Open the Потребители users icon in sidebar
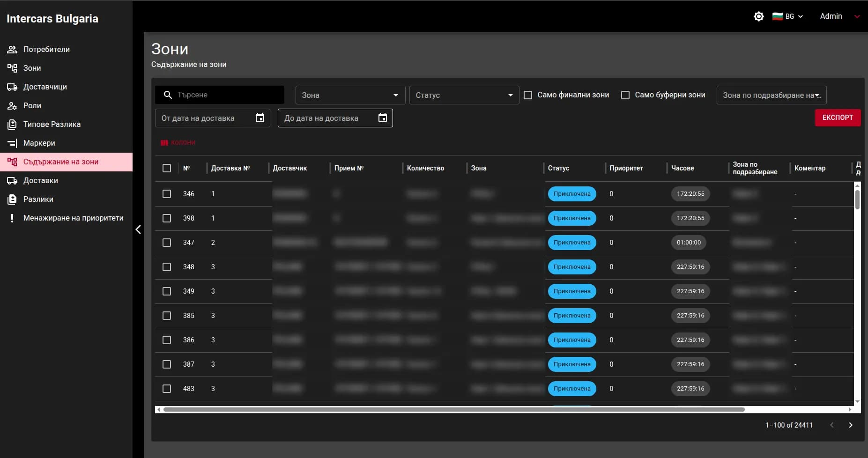868x458 pixels. coord(12,49)
